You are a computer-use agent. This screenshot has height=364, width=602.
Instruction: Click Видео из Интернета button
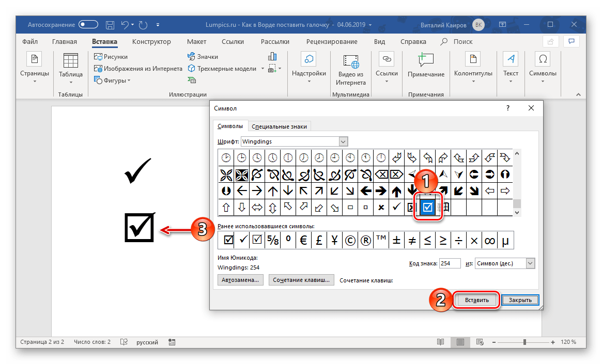tap(350, 70)
